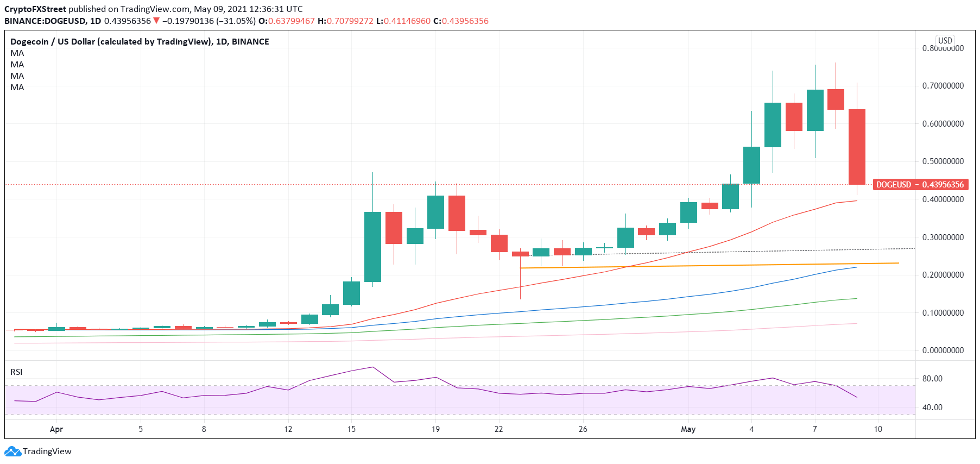Click the Apr date label on time axis

tap(56, 429)
